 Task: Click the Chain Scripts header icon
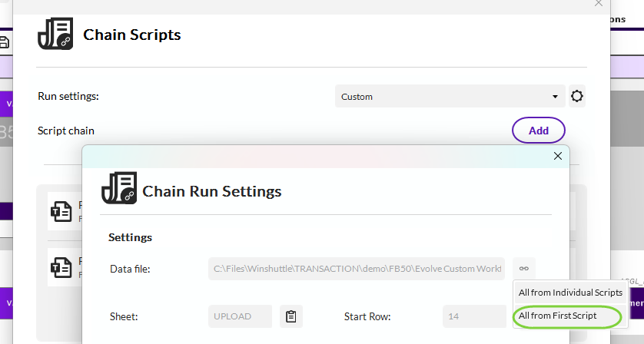(x=55, y=34)
